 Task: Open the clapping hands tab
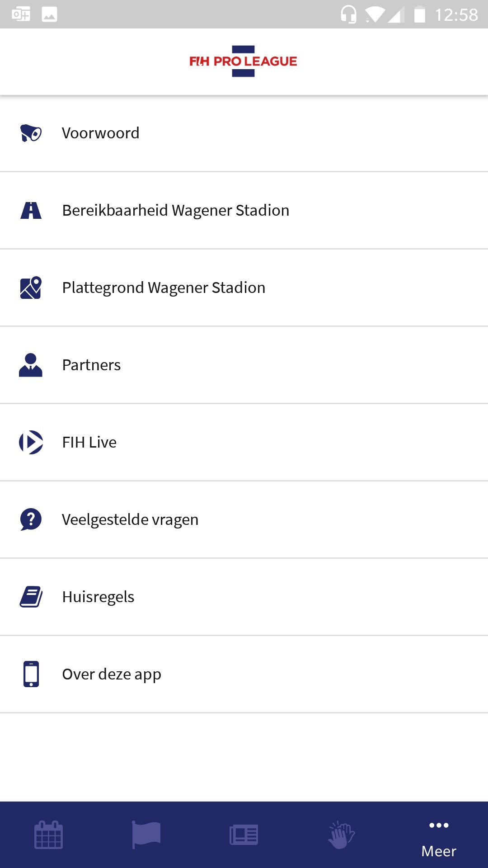click(x=342, y=835)
